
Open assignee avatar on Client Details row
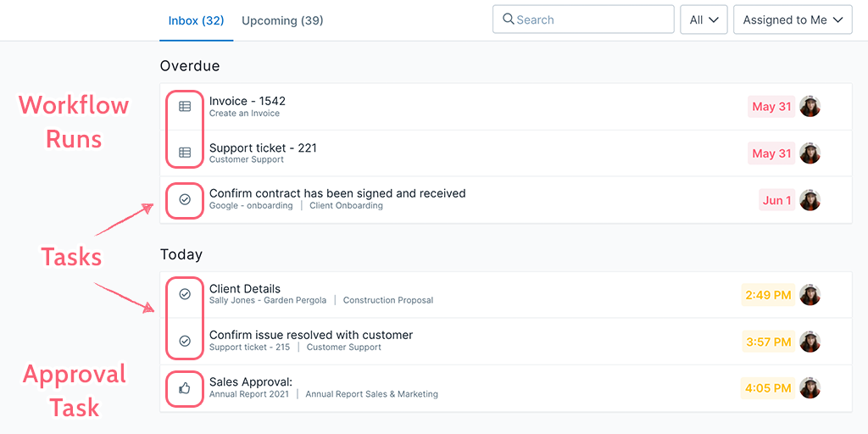[810, 295]
